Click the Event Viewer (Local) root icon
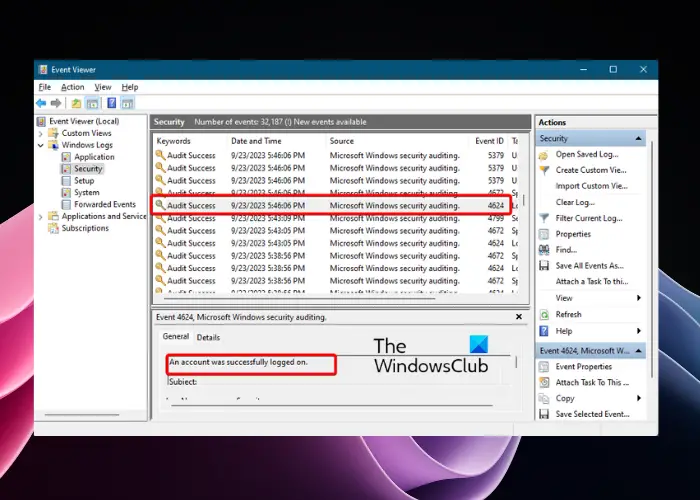 pos(41,121)
